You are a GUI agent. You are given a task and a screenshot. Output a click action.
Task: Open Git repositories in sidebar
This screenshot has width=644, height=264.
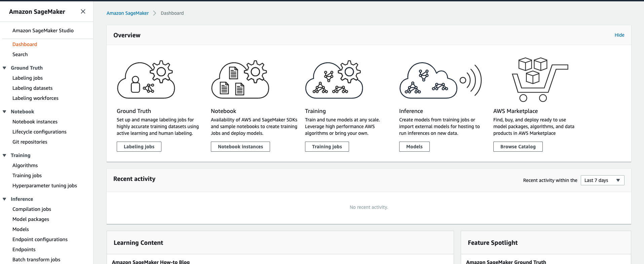pos(30,142)
